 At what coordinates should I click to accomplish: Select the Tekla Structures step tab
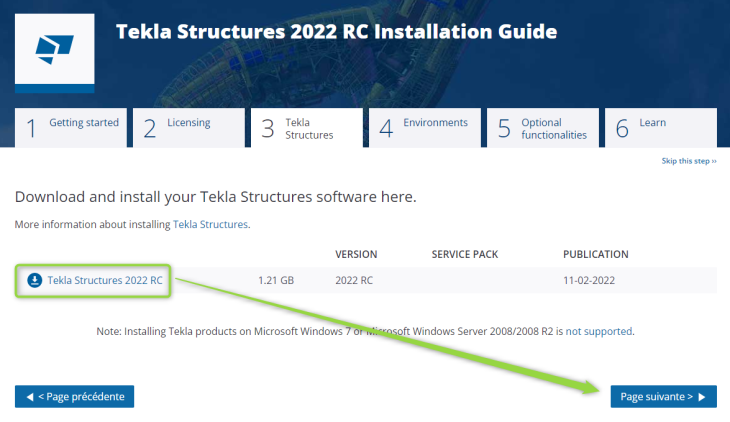(x=307, y=128)
